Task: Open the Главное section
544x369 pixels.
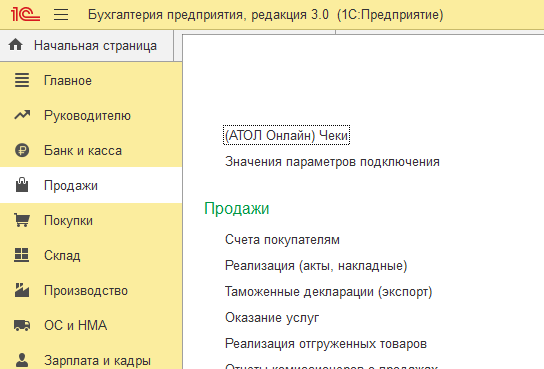Action: point(91,80)
